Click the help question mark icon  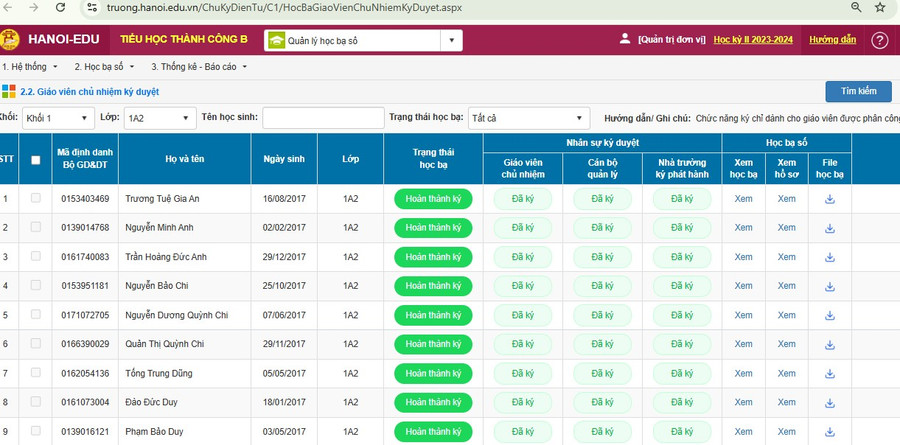tap(879, 40)
